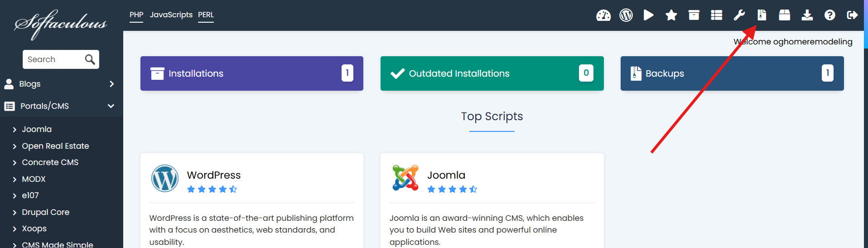This screenshot has width=868, height=248.
Task: Click the download icon in top toolbar
Action: click(x=807, y=15)
